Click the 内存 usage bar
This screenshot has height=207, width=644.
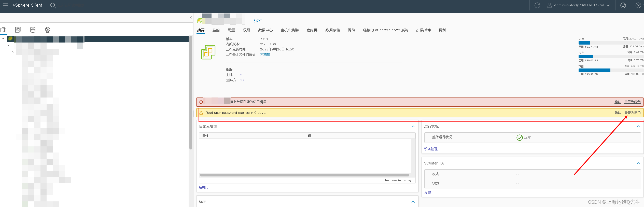click(611, 57)
